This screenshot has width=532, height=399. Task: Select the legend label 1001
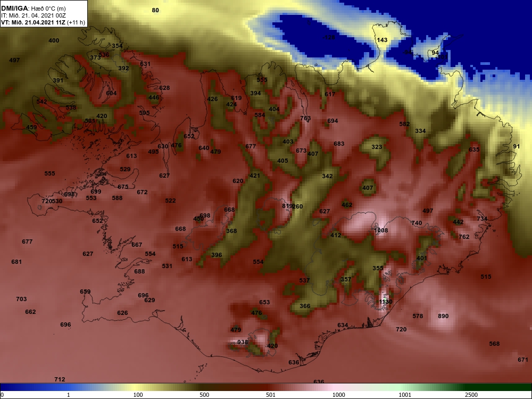point(405,395)
